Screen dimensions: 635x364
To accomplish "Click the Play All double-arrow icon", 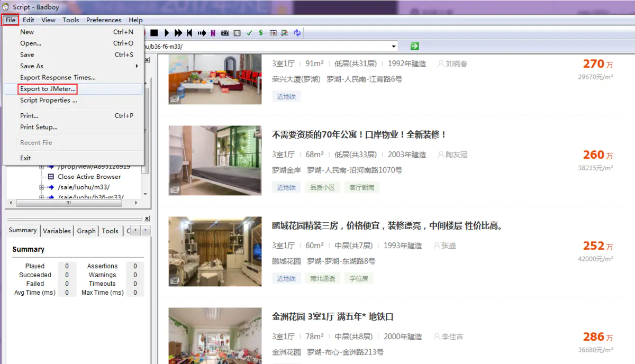I will point(178,33).
